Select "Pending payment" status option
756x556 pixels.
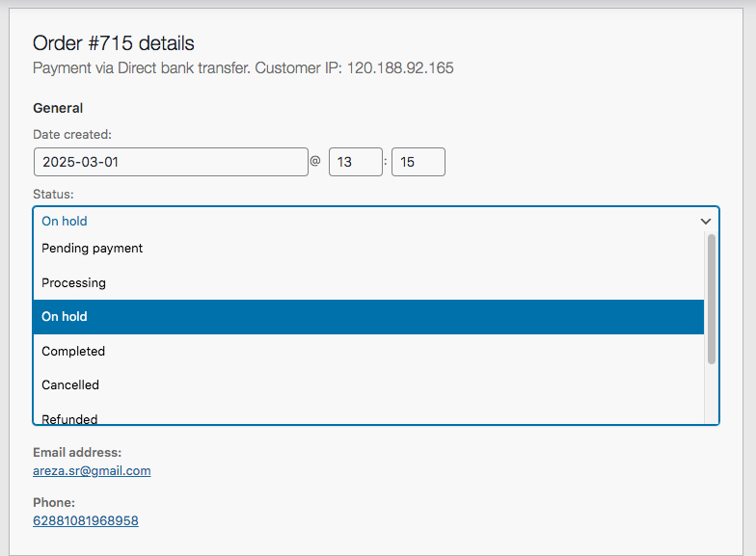(x=93, y=249)
